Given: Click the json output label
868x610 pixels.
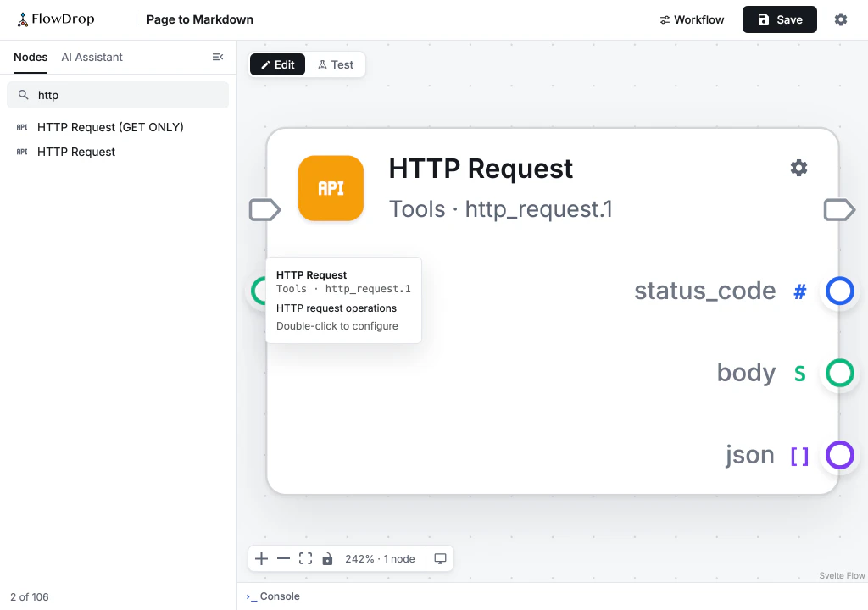Looking at the screenshot, I should 750,455.
